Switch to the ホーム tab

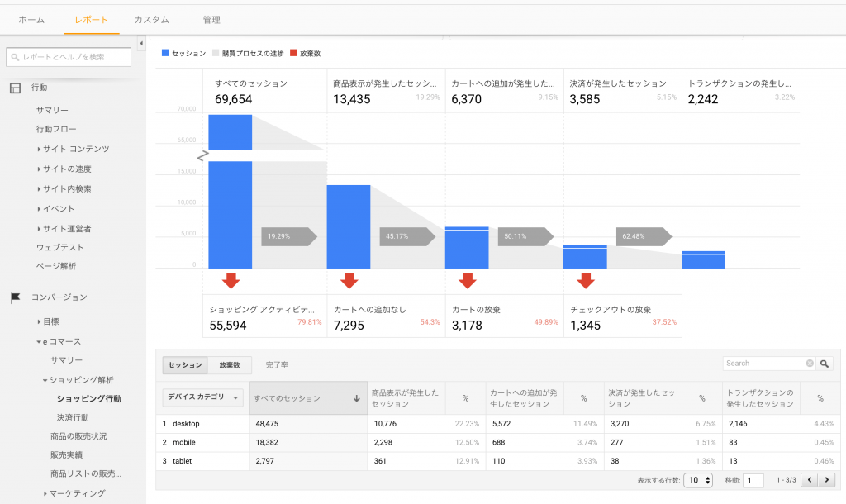(31, 19)
